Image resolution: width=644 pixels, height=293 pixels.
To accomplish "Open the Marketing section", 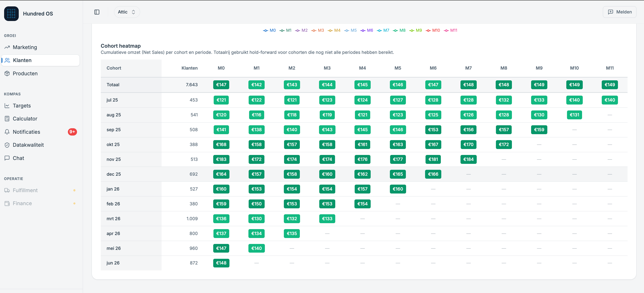I will pyautogui.click(x=40, y=47).
